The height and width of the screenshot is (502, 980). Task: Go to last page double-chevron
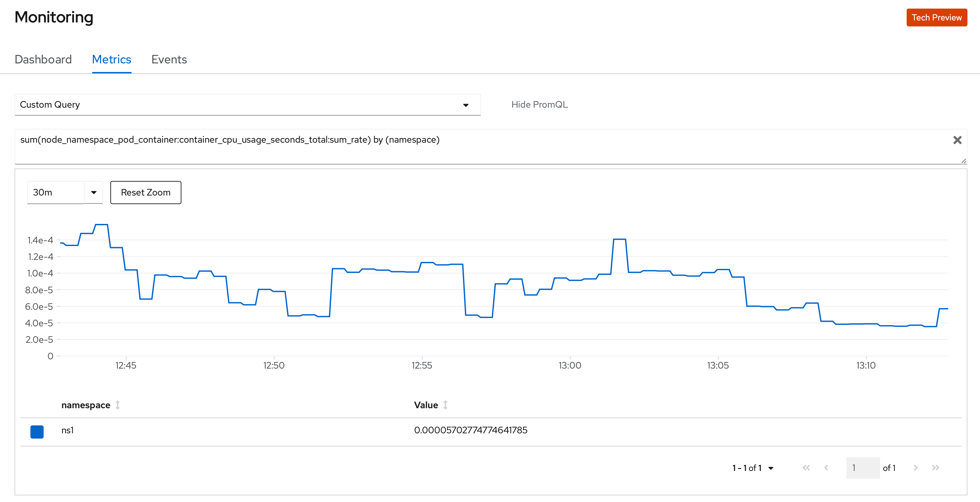tap(935, 468)
